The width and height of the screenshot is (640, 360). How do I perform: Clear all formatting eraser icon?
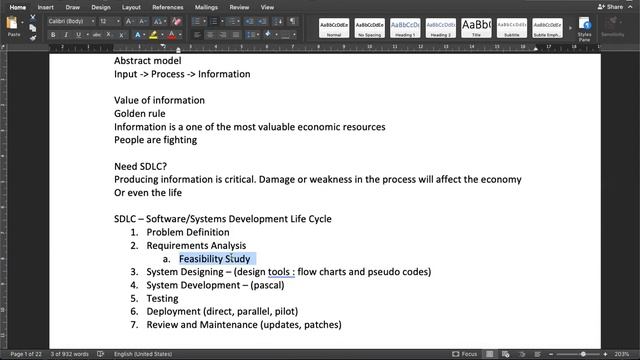point(176,21)
